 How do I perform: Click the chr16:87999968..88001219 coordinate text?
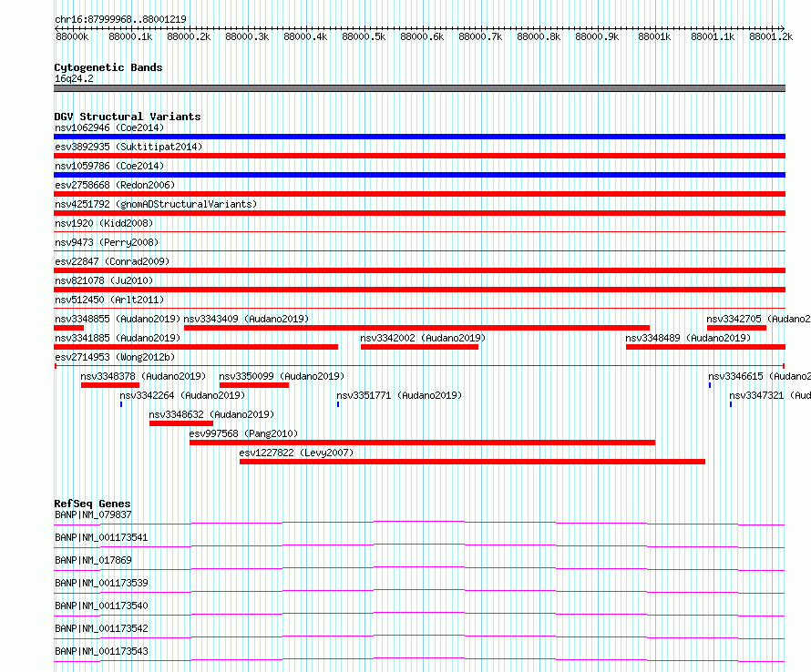(x=120, y=19)
